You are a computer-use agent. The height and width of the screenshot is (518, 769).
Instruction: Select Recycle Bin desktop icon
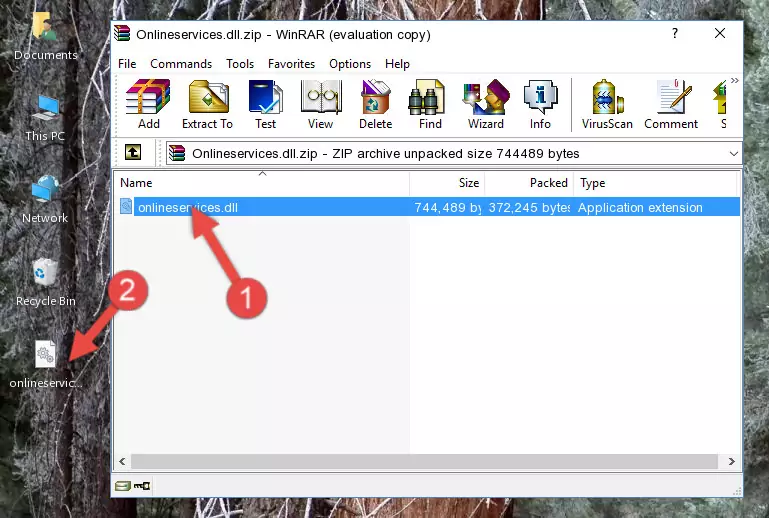45,283
